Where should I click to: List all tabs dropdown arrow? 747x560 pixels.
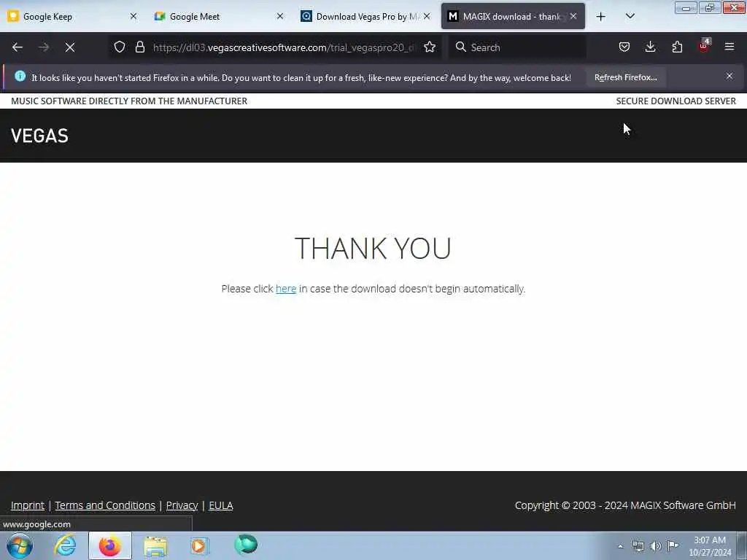(630, 17)
